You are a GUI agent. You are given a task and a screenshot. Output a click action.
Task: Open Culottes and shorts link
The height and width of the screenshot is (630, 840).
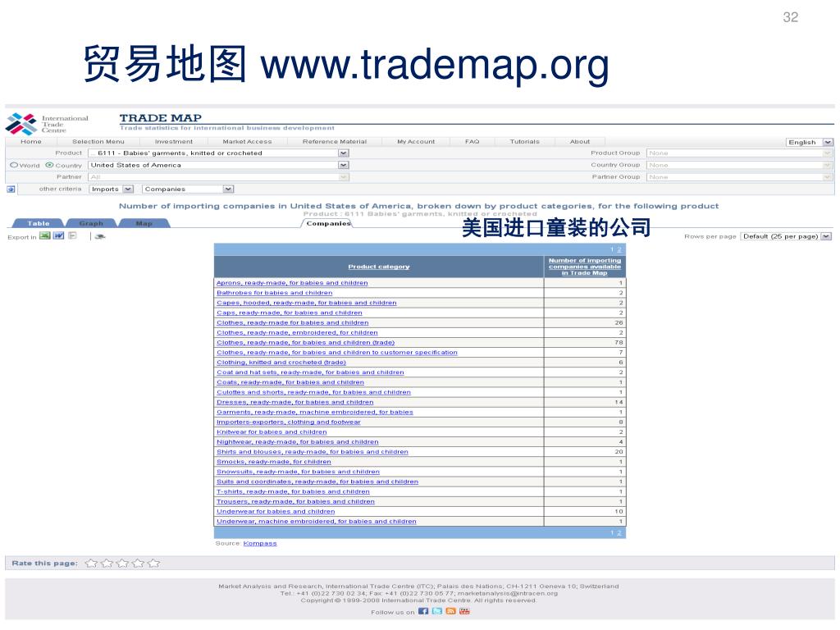[x=313, y=392]
